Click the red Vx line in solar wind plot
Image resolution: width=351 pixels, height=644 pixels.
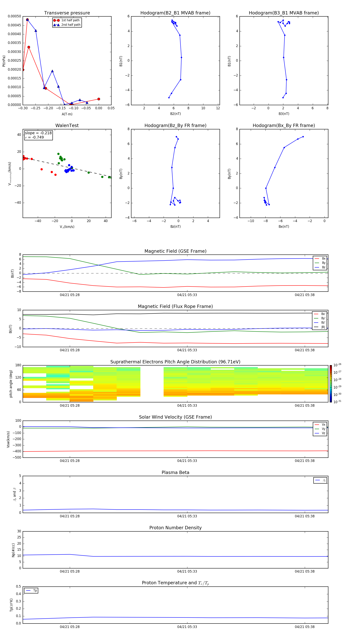[175, 451]
